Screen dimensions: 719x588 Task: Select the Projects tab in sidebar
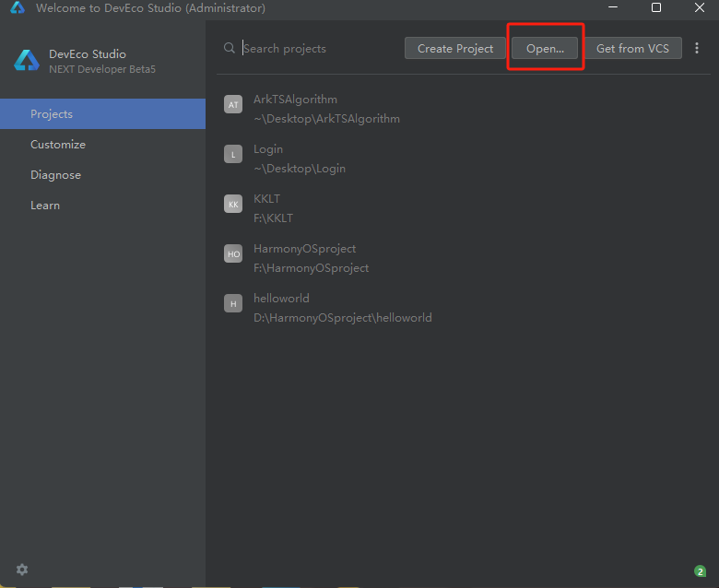[102, 114]
